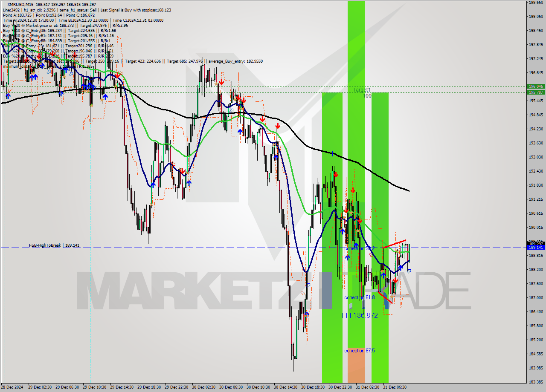This screenshot has width=546, height=392.
Task: Click the 'average_Buy_entry: 182.9559' text
Action: (x=235, y=61)
